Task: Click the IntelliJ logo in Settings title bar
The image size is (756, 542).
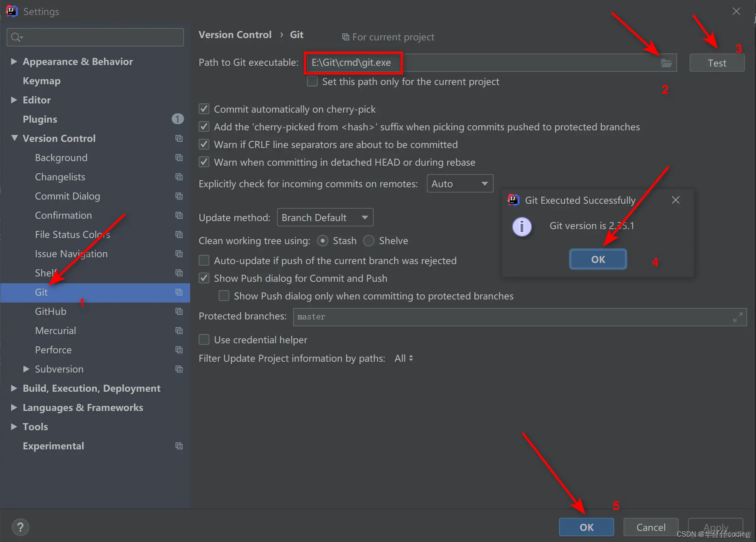Action: click(x=12, y=11)
